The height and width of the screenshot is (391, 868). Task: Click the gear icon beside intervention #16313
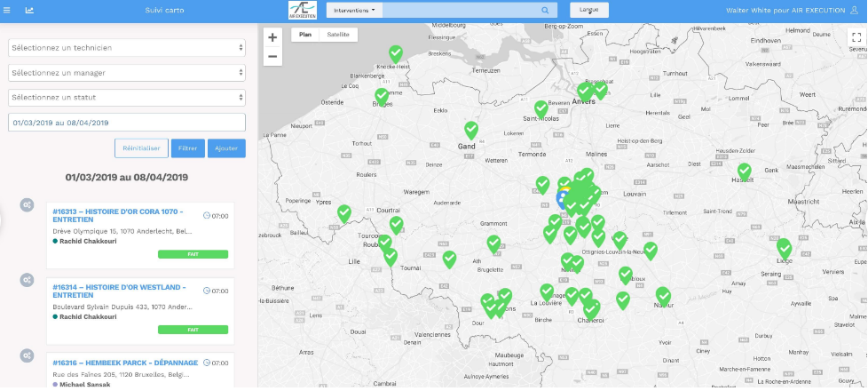[x=28, y=205]
